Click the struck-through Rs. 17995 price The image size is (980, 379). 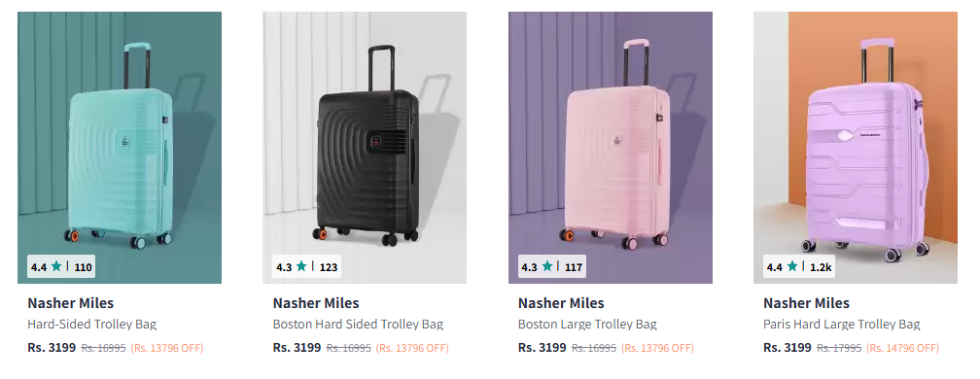coord(839,348)
